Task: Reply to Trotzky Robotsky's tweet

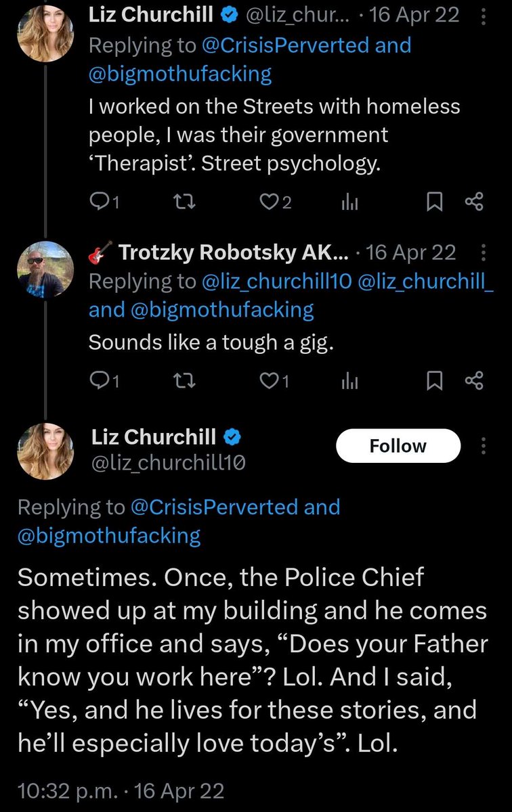Action: pyautogui.click(x=104, y=382)
